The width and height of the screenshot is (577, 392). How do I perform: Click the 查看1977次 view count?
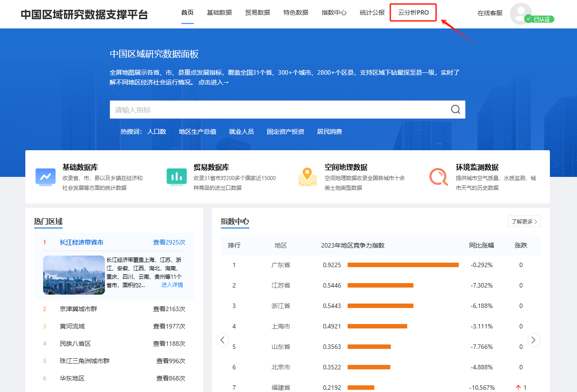click(x=169, y=326)
